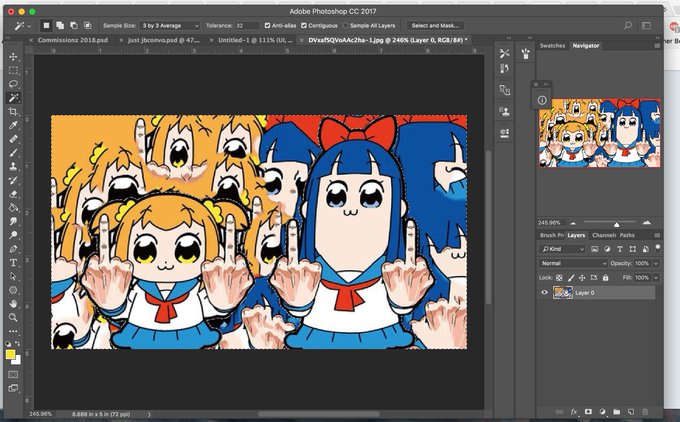Image resolution: width=680 pixels, height=422 pixels.
Task: Switch to the Swatches panel tab
Action: coord(552,46)
